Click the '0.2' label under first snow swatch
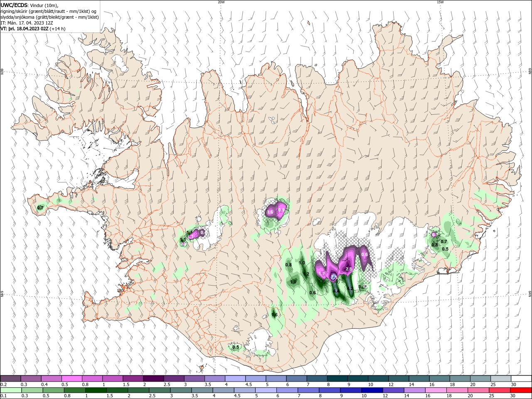This screenshot has height=399, width=532. coord(3,384)
